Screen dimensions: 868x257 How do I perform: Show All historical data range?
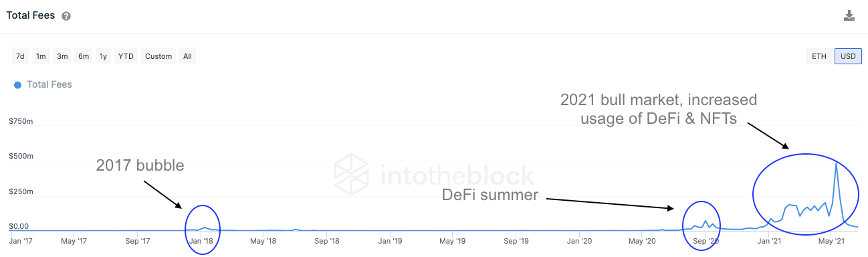(187, 56)
